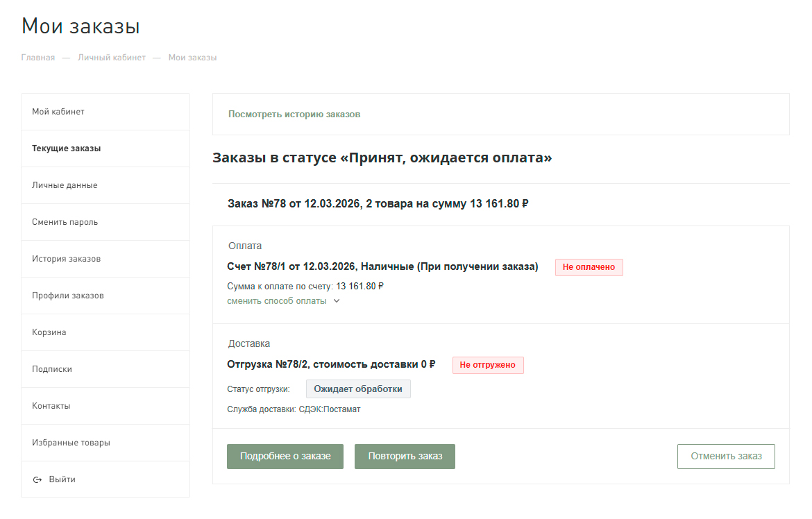812x519 pixels.
Task: Open «История заказов» in the sidebar
Action: tap(65, 258)
